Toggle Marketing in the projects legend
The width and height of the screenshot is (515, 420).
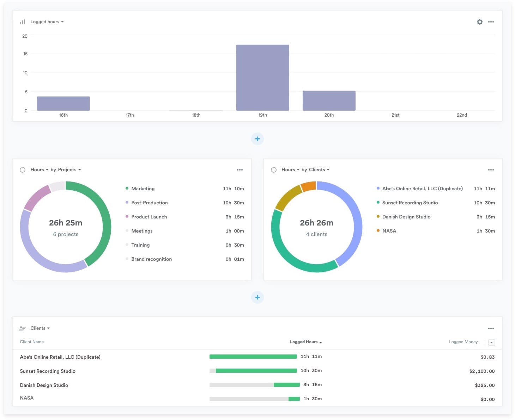(143, 189)
